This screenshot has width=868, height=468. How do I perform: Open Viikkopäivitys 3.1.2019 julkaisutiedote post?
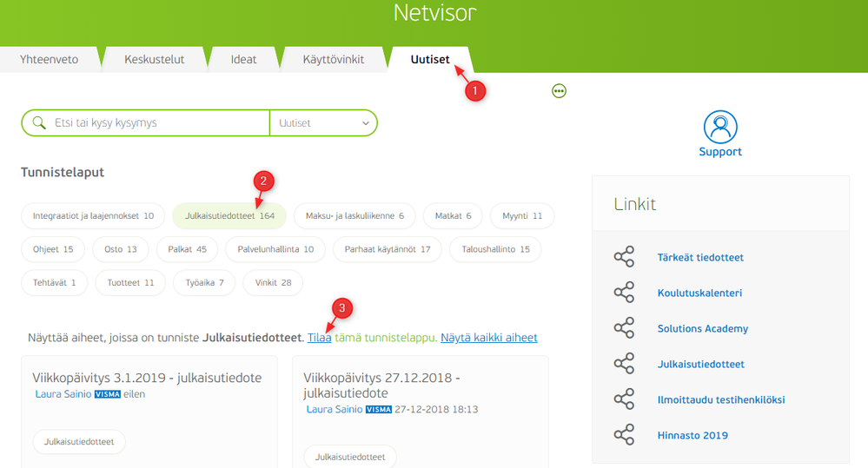click(147, 378)
